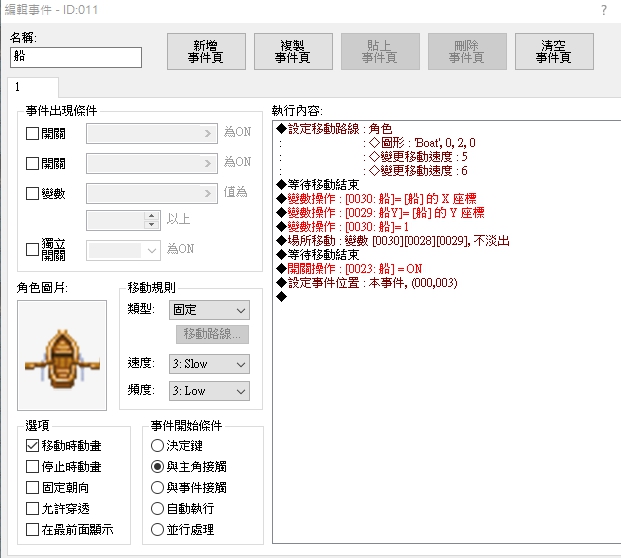Open the 變數 selector field
The height and width of the screenshot is (558, 621).
click(x=152, y=193)
